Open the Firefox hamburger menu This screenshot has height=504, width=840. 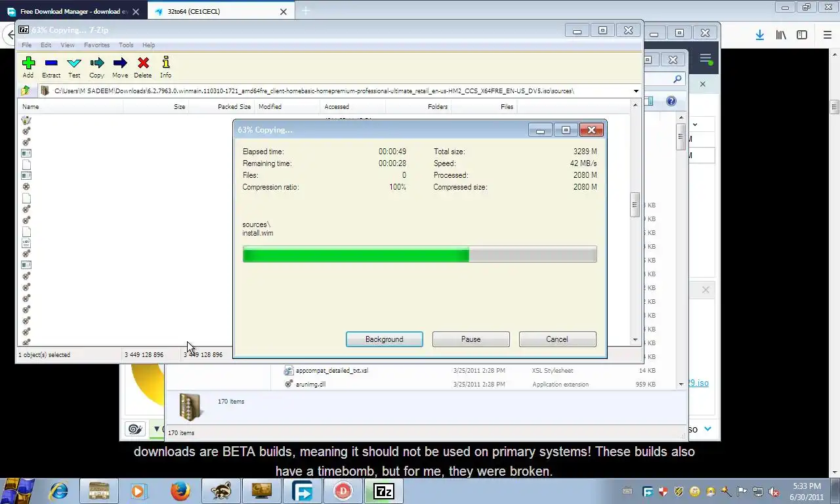[828, 35]
